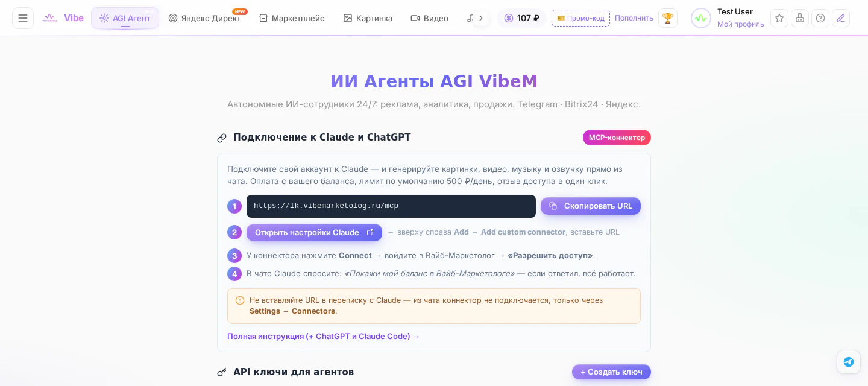This screenshot has height=386, width=868.
Task: Open the Картинка tab
Action: click(368, 18)
